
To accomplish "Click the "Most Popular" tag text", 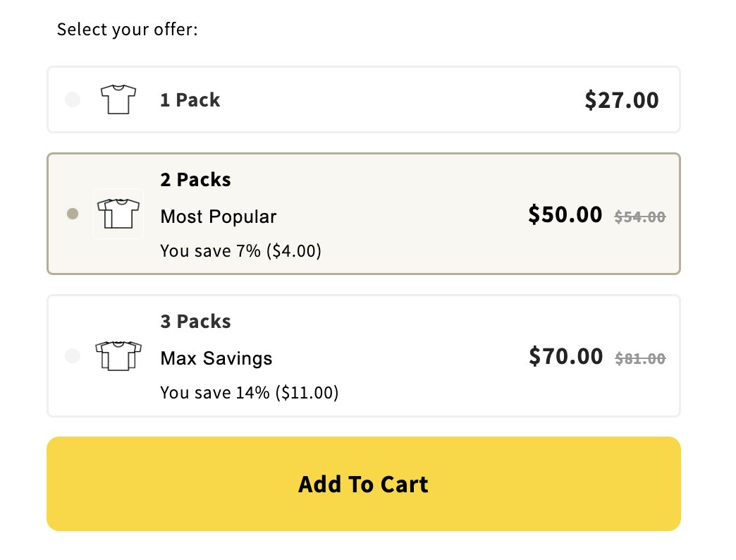I will click(x=219, y=217).
